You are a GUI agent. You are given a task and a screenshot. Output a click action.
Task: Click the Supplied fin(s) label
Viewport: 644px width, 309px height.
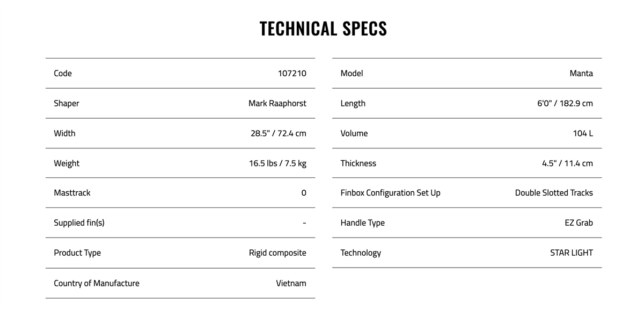pyautogui.click(x=79, y=222)
